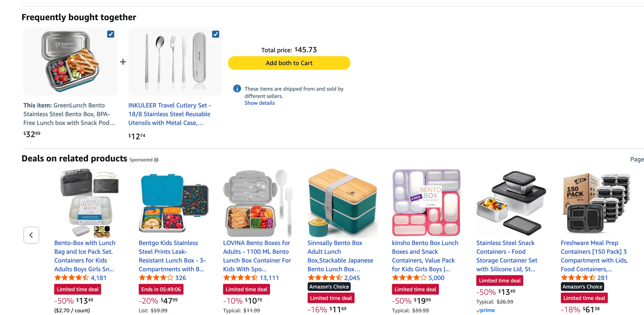
Task: Click the Sponsored info icon
Action: pyautogui.click(x=156, y=160)
